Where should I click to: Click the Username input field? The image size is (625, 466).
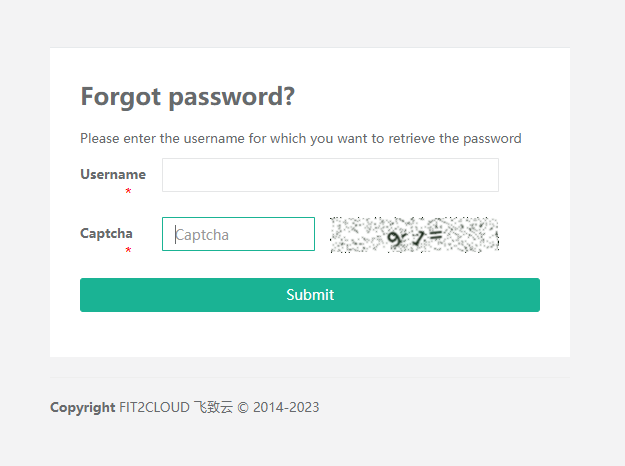330,175
